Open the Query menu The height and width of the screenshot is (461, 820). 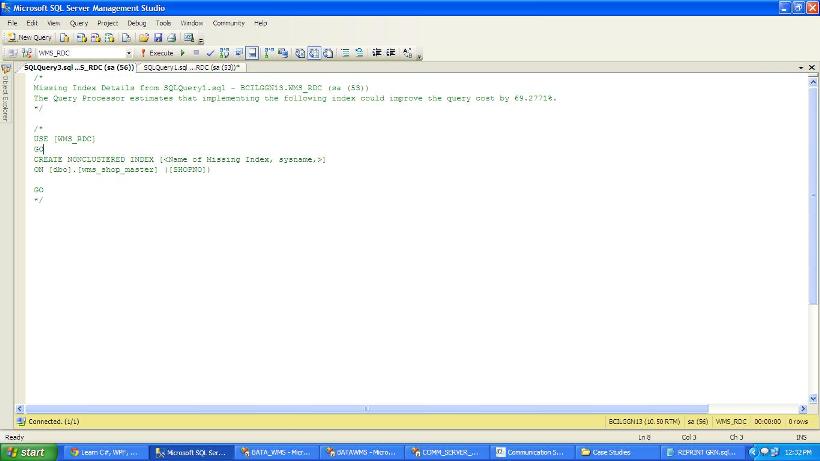pyautogui.click(x=78, y=23)
